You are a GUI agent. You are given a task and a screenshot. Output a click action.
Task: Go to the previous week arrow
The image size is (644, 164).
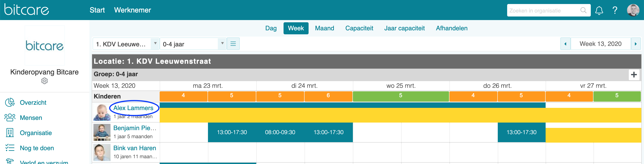pyautogui.click(x=565, y=44)
